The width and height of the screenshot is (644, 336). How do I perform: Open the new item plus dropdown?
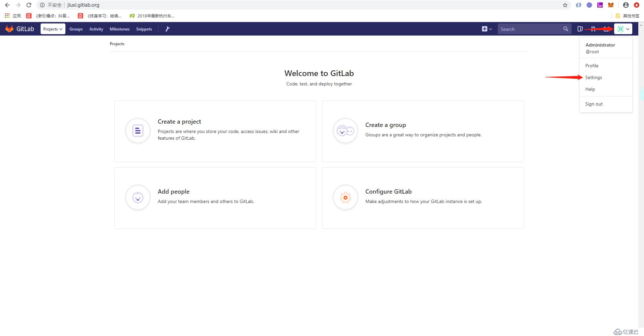tap(487, 29)
